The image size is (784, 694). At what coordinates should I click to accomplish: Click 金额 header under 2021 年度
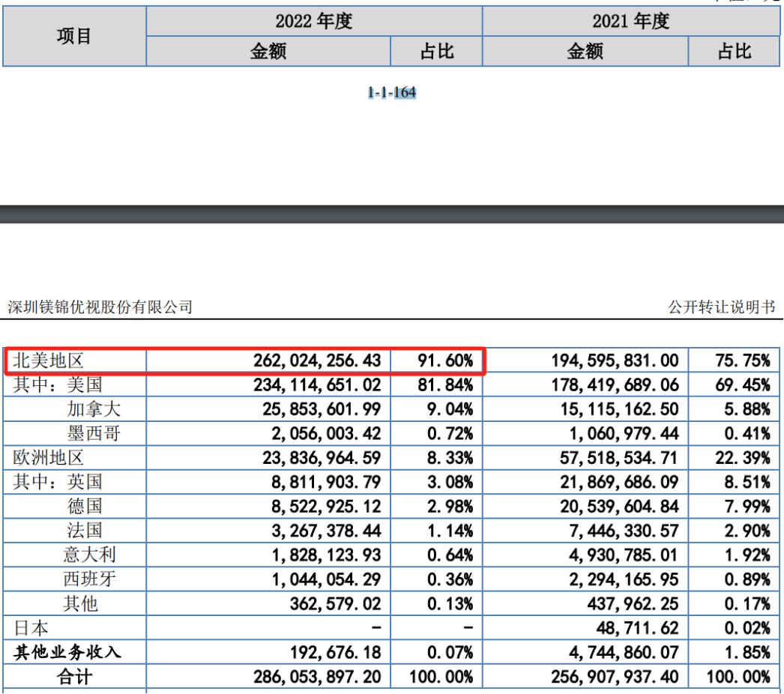[585, 51]
